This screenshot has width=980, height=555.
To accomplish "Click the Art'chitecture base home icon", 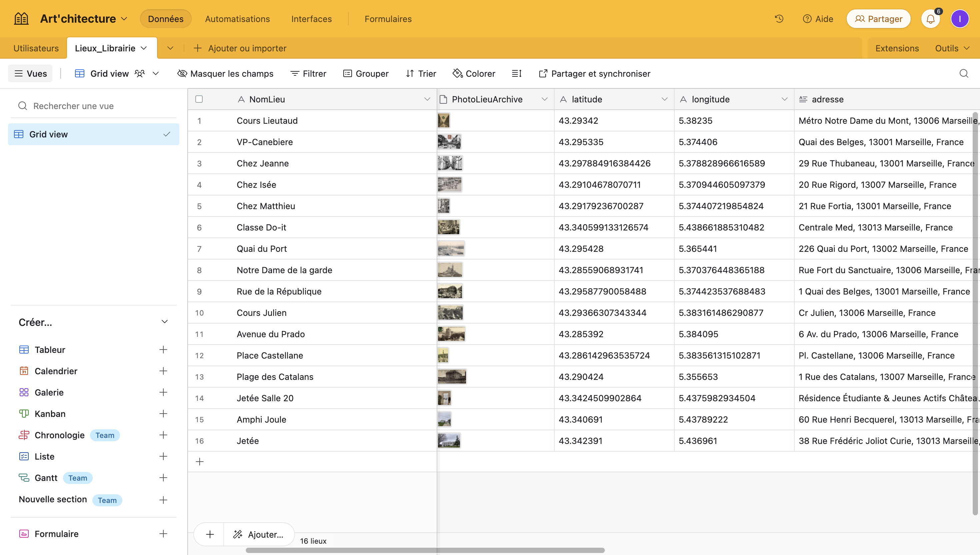I will [21, 19].
